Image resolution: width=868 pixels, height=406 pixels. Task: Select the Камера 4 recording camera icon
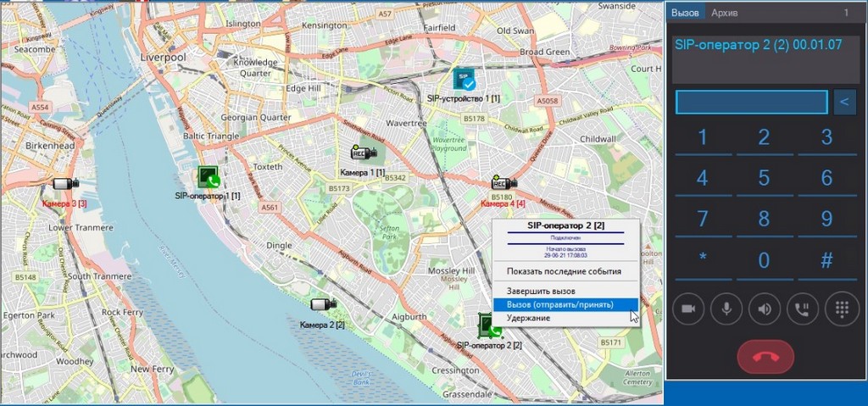(x=504, y=183)
